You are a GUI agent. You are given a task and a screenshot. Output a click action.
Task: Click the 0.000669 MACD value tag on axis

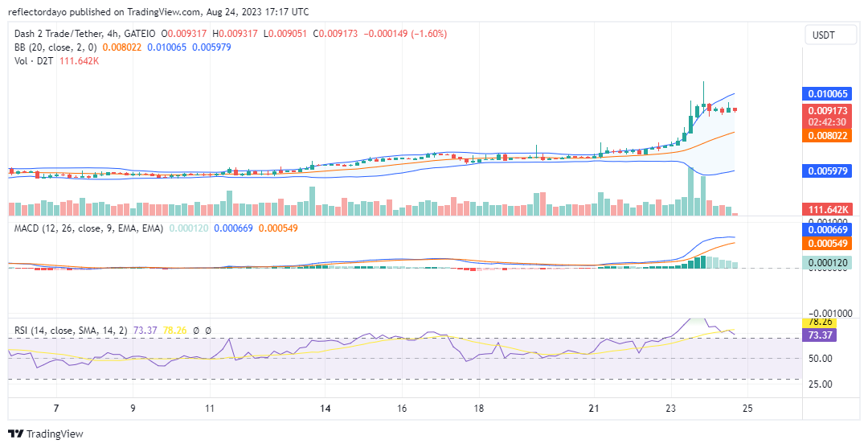(827, 229)
